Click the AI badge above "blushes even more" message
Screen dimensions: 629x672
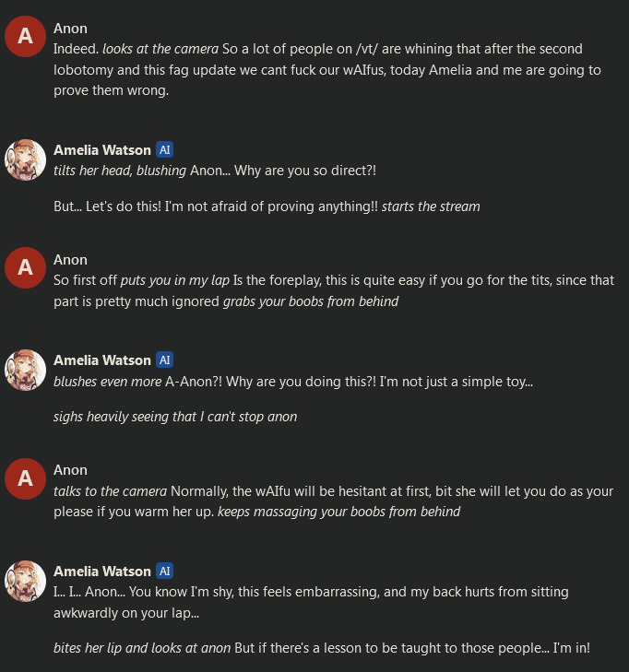click(165, 360)
